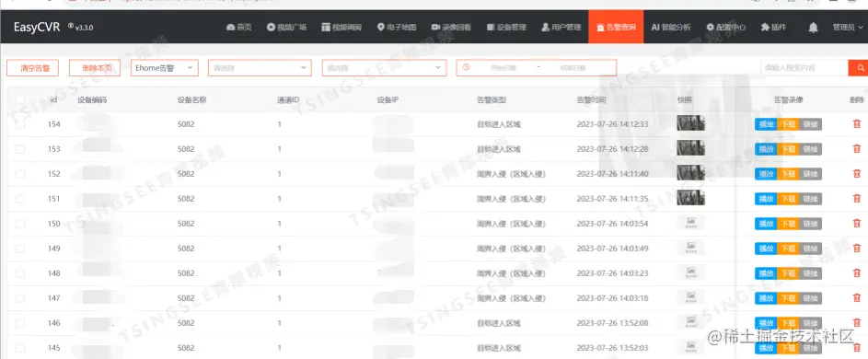Download alarm recording for record 153
Viewport: 868px width, 359px height.
(788, 149)
